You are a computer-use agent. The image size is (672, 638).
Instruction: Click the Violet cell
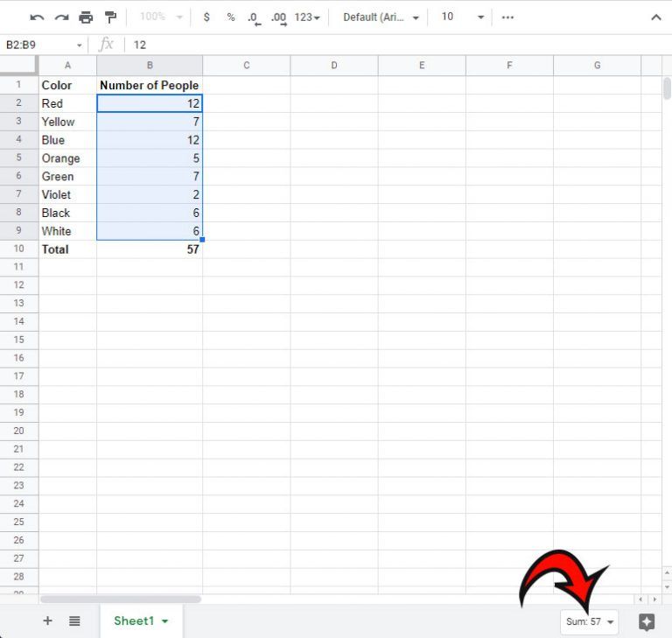point(67,194)
